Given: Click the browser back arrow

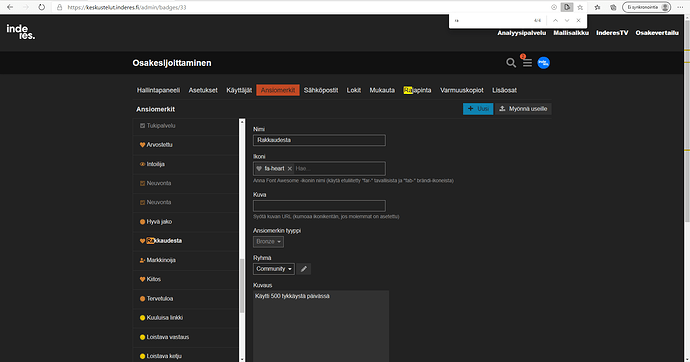Looking at the screenshot, I should point(10,7).
